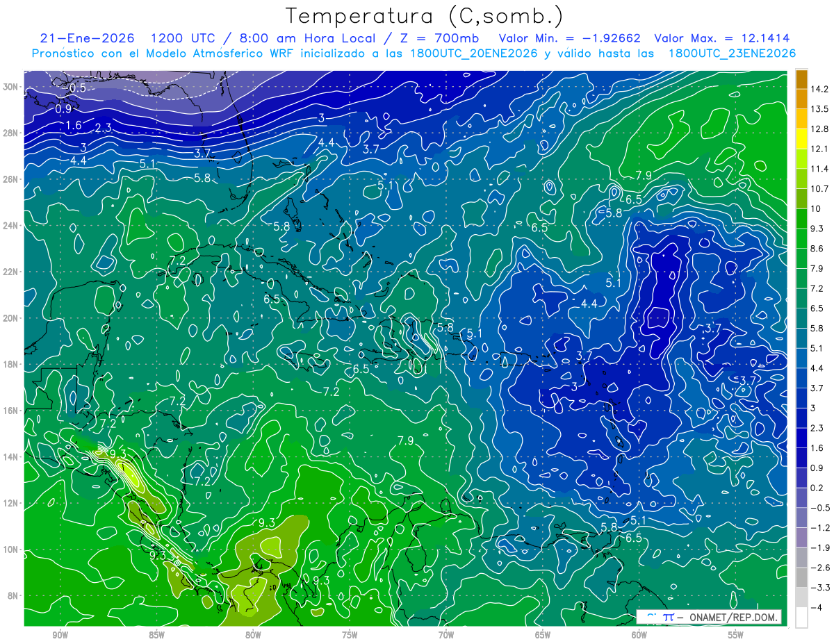Select '1800UTC_23ENE2026' valid-until time text
This screenshot has width=834, height=644.
pos(731,53)
